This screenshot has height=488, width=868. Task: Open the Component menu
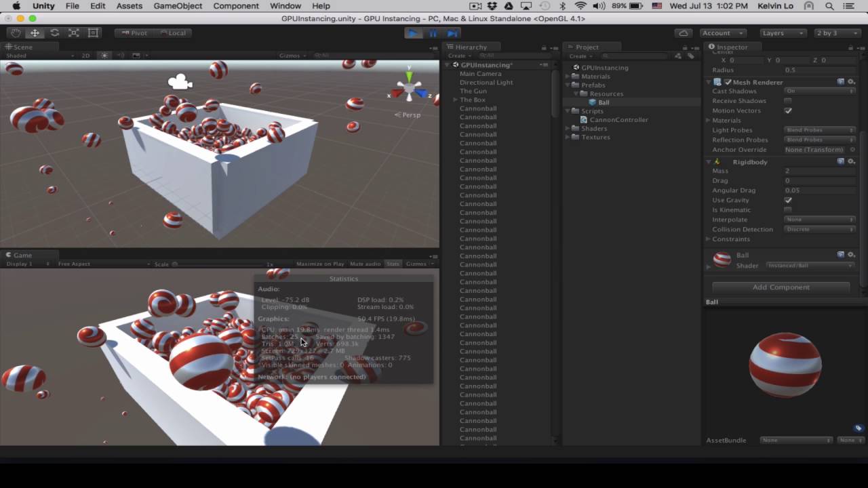[x=236, y=6]
